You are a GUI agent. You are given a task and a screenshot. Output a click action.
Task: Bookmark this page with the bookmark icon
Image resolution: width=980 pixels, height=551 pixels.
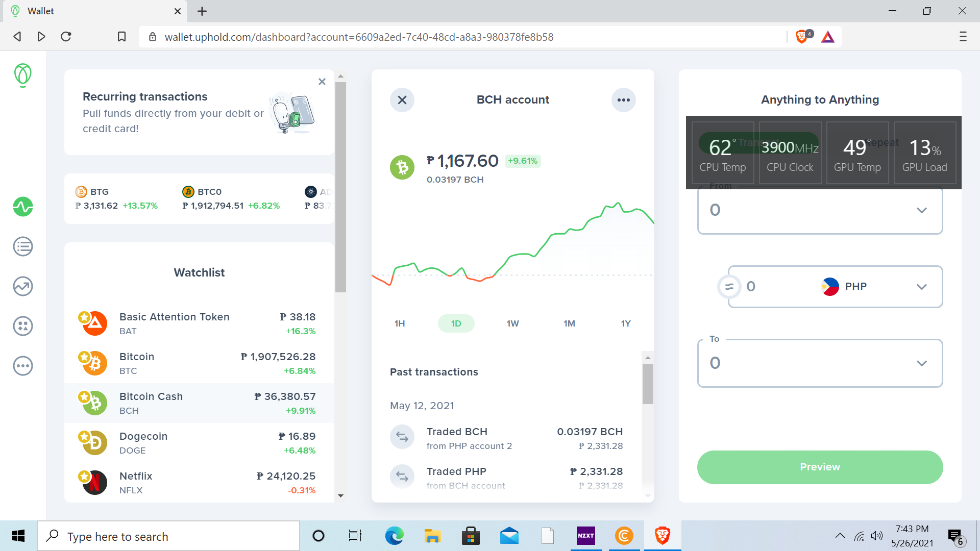121,37
